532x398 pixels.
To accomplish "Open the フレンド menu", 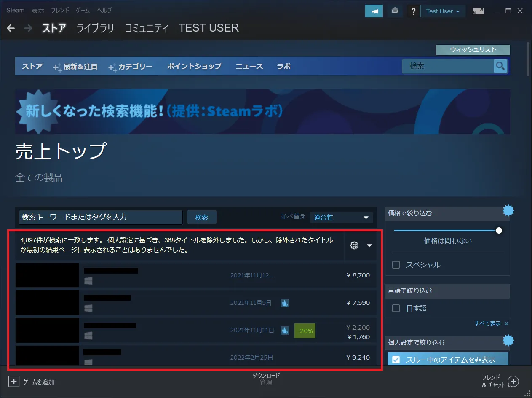I will tap(60, 10).
